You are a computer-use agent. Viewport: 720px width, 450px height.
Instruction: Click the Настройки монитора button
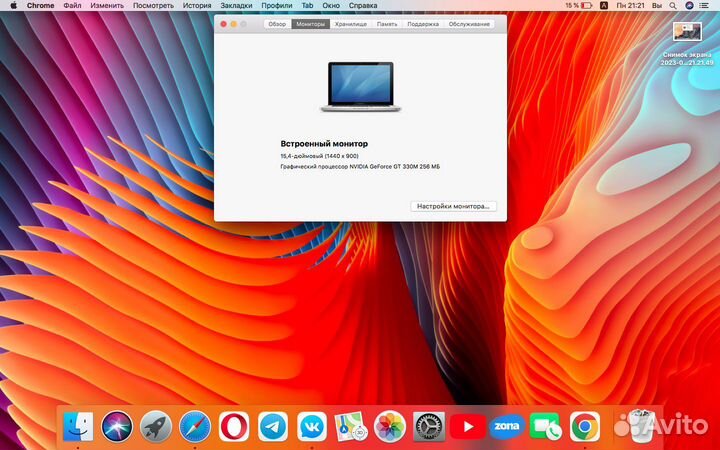453,206
